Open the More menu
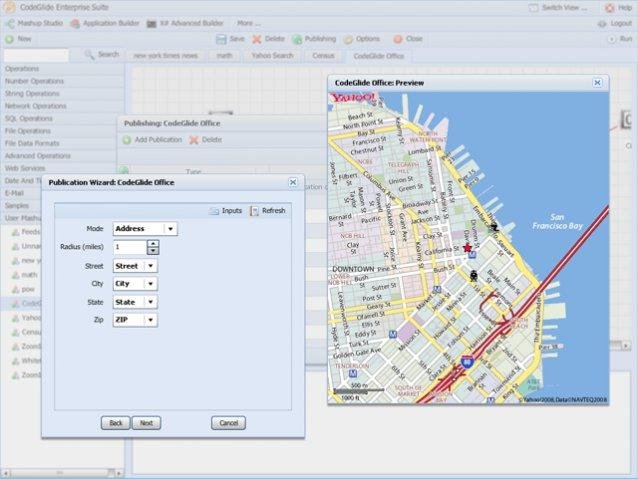Screen dimensions: 638x479 [x=248, y=23]
